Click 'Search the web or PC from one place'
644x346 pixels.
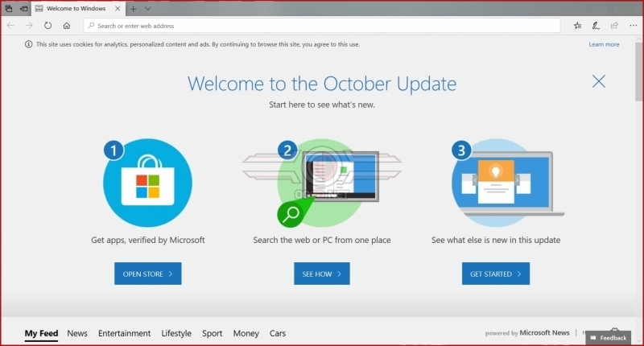322,240
